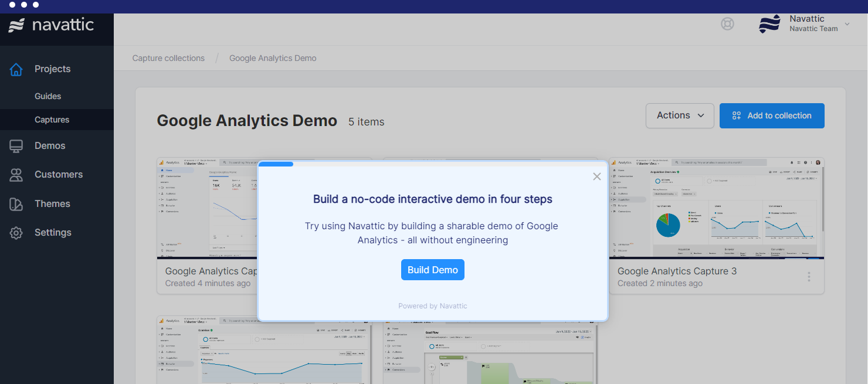Click the Powered by Navattic link

point(433,305)
